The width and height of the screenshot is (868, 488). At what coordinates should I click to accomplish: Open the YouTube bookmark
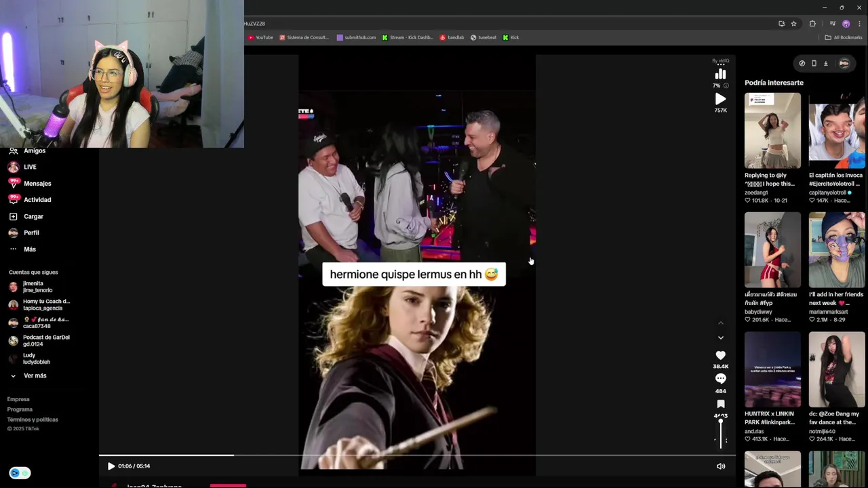coord(261,37)
